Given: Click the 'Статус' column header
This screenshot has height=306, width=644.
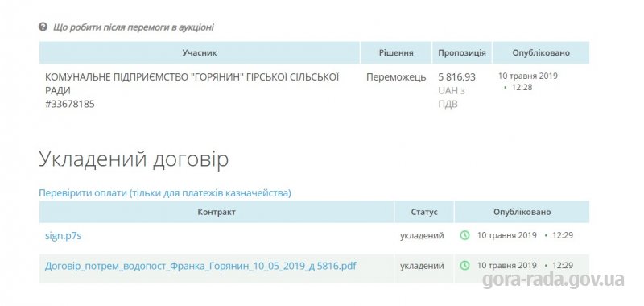Looking at the screenshot, I should (x=424, y=212).
